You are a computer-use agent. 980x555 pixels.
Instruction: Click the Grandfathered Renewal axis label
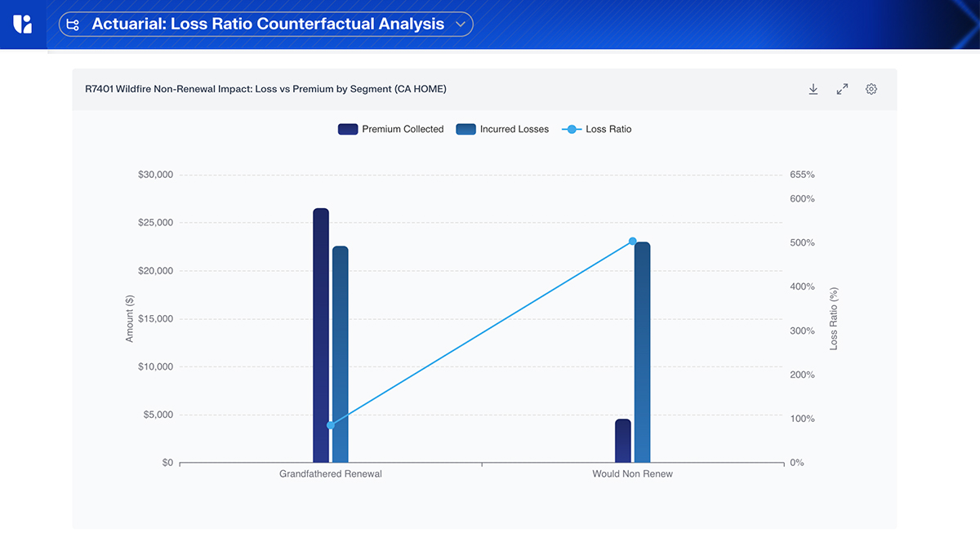331,473
